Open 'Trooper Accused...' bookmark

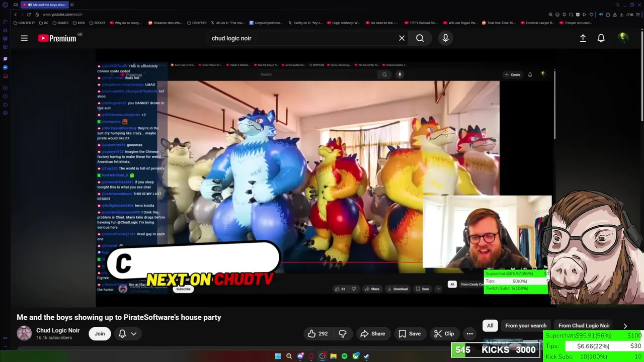(x=575, y=23)
